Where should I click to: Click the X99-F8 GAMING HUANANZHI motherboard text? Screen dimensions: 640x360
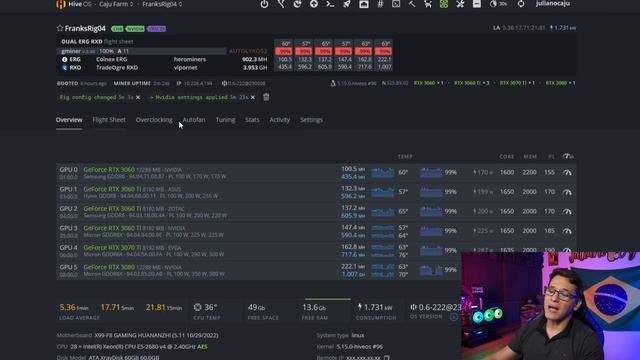(156, 335)
